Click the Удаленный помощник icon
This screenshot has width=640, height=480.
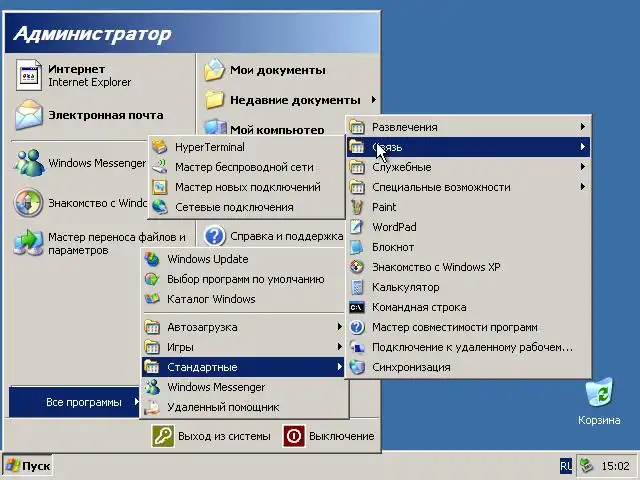[x=152, y=407]
